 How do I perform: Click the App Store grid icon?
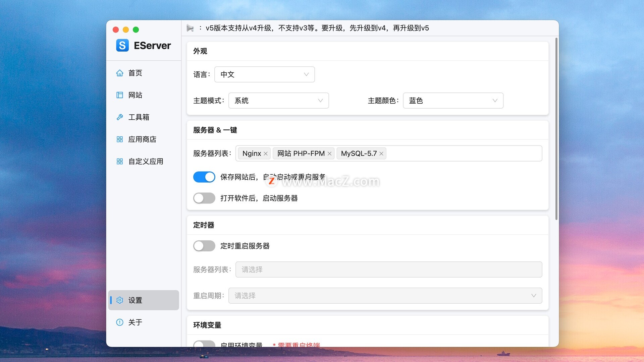click(x=120, y=139)
